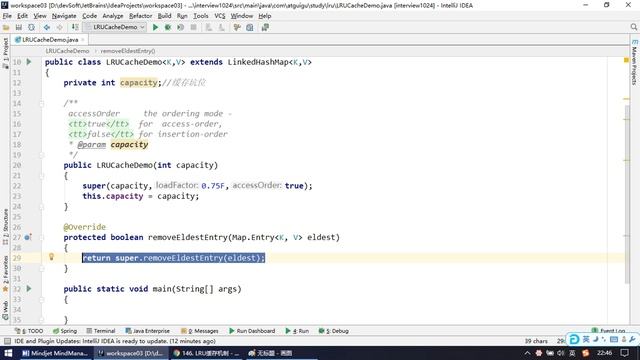The height and width of the screenshot is (360, 640).
Task: Open the Navigate menu
Action: tap(64, 16)
